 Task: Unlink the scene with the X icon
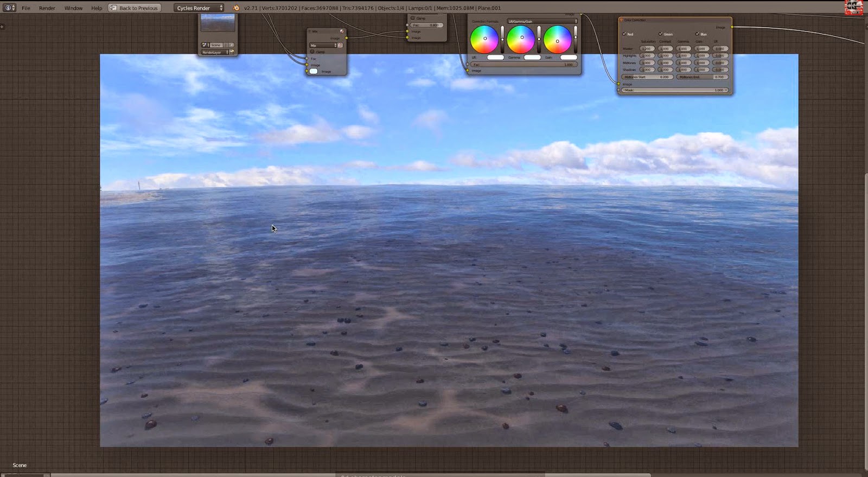pos(232,45)
